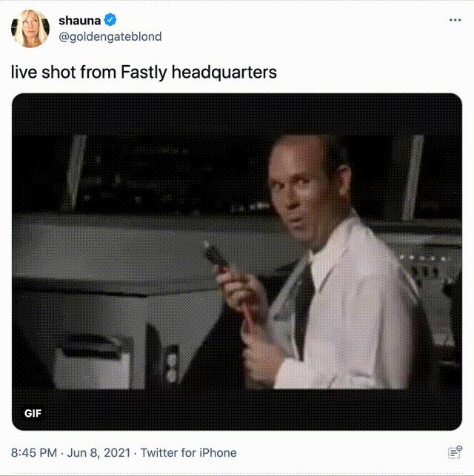Click the words live shot in the tweet
Image resolution: width=474 pixels, height=476 pixels.
(44, 73)
